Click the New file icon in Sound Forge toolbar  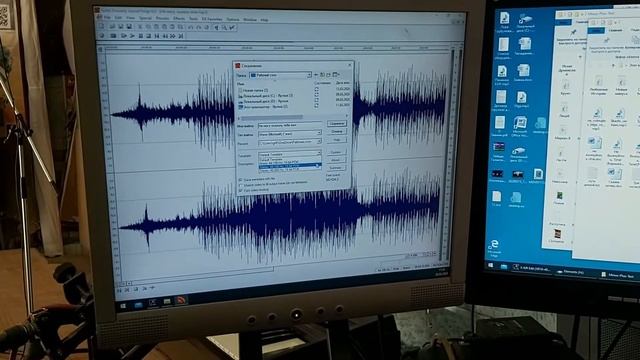[x=101, y=27]
